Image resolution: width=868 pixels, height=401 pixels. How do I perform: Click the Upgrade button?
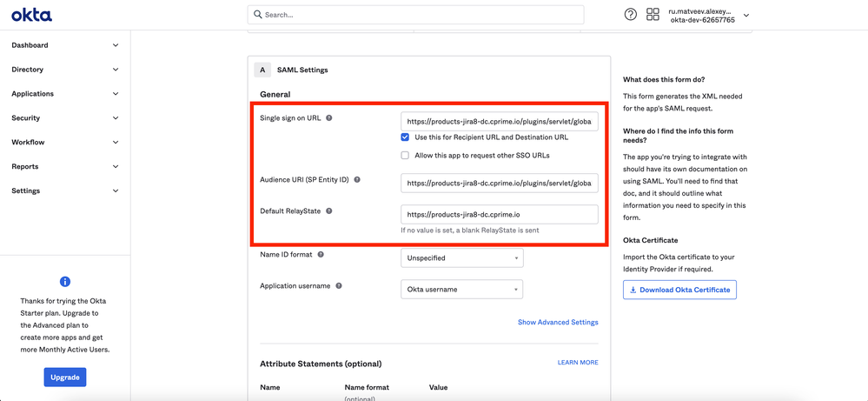point(65,378)
